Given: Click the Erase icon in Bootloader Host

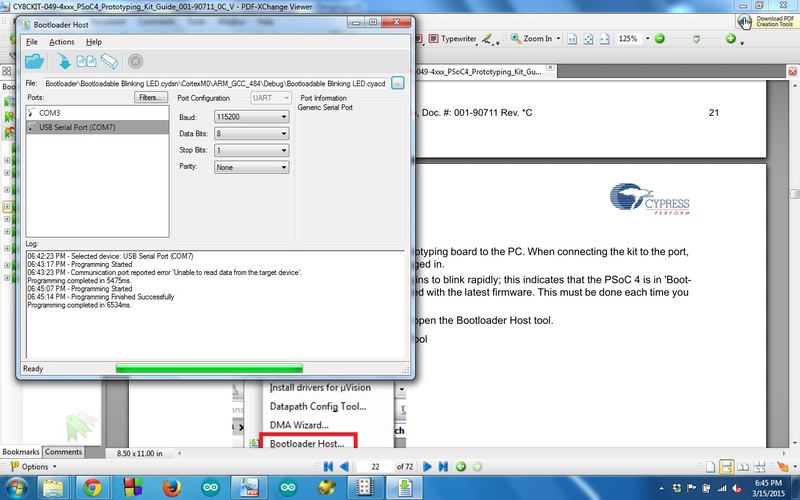Looking at the screenshot, I should [x=109, y=61].
